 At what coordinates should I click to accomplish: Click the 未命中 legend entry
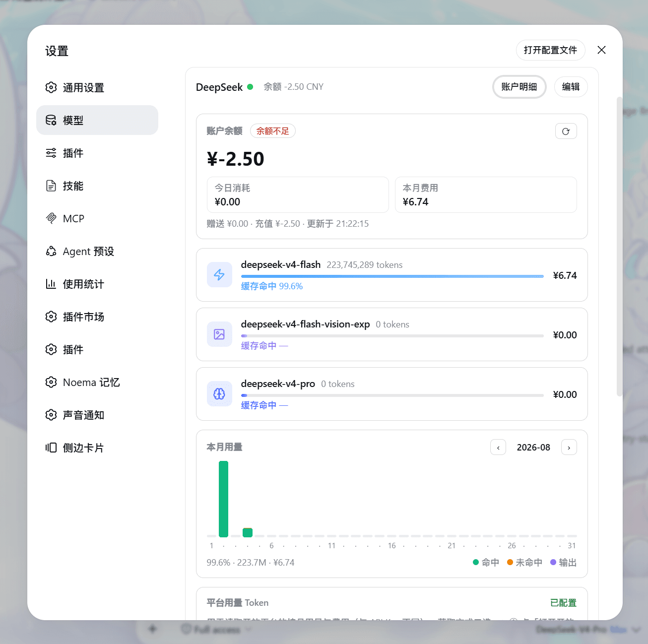click(x=524, y=563)
